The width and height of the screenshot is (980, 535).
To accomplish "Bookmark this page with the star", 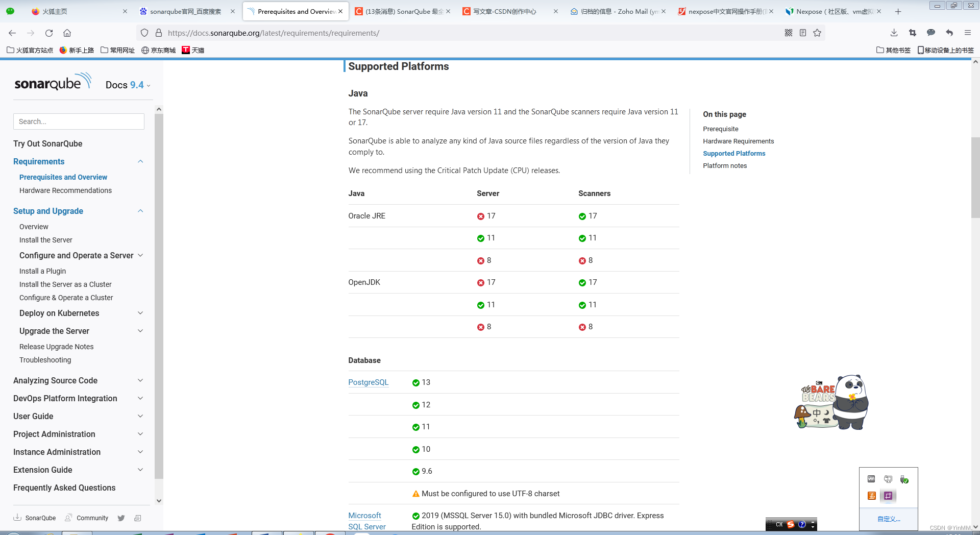I will (817, 33).
